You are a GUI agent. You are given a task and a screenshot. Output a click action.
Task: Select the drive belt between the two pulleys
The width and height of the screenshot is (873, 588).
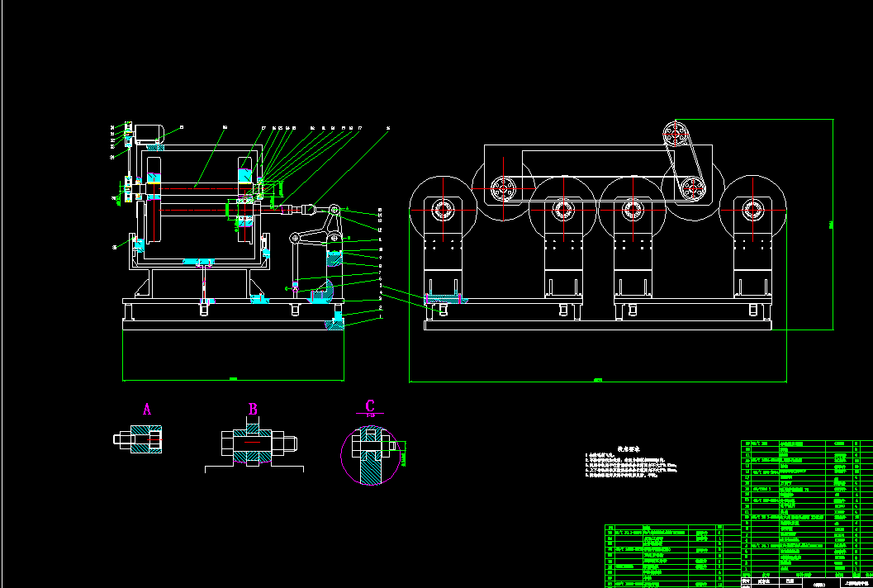tap(684, 161)
